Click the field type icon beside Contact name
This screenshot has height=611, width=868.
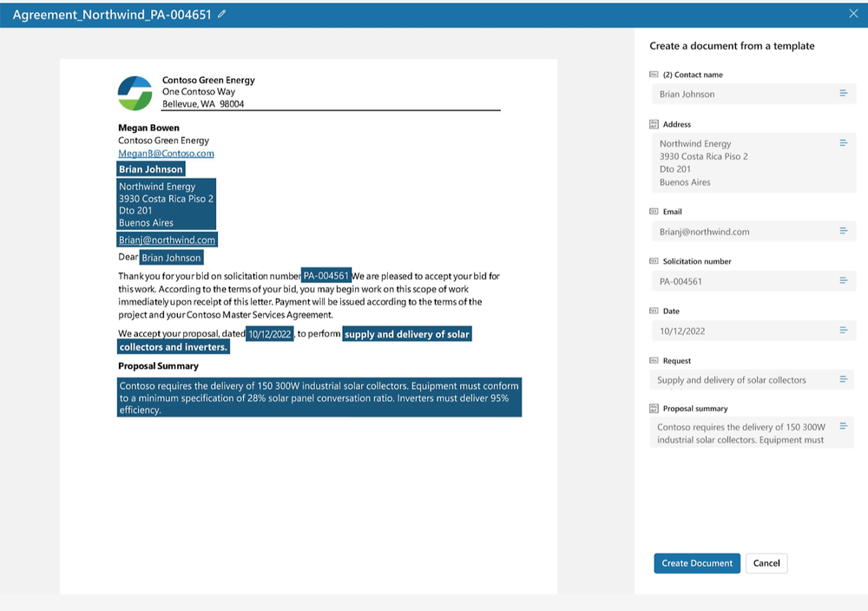pos(654,74)
